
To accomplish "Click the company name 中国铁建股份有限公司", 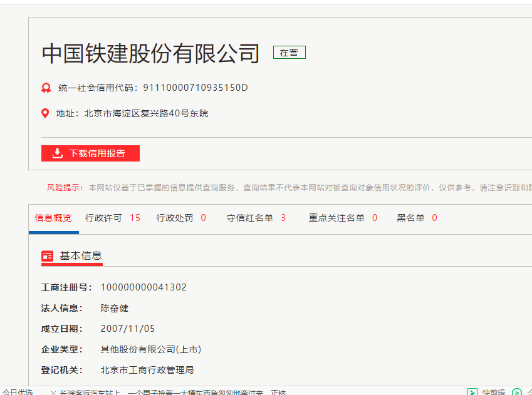I will 150,54.
